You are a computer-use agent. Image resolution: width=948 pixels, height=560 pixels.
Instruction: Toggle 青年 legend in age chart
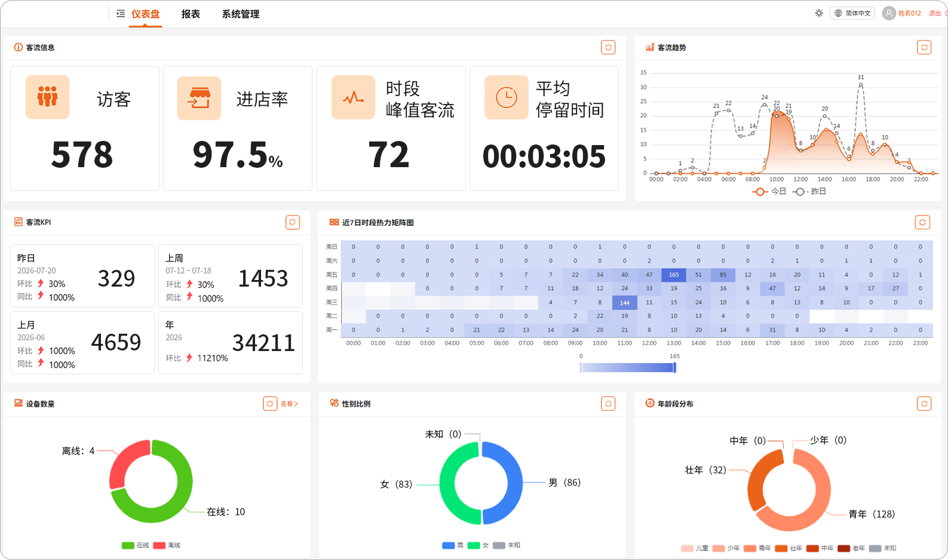click(x=757, y=548)
